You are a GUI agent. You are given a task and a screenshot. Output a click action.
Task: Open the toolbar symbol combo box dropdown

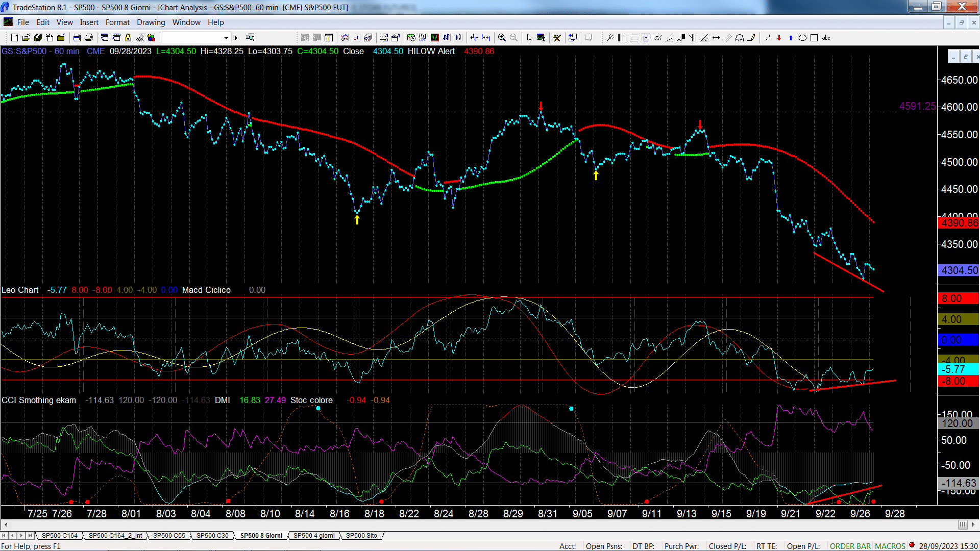tap(226, 38)
